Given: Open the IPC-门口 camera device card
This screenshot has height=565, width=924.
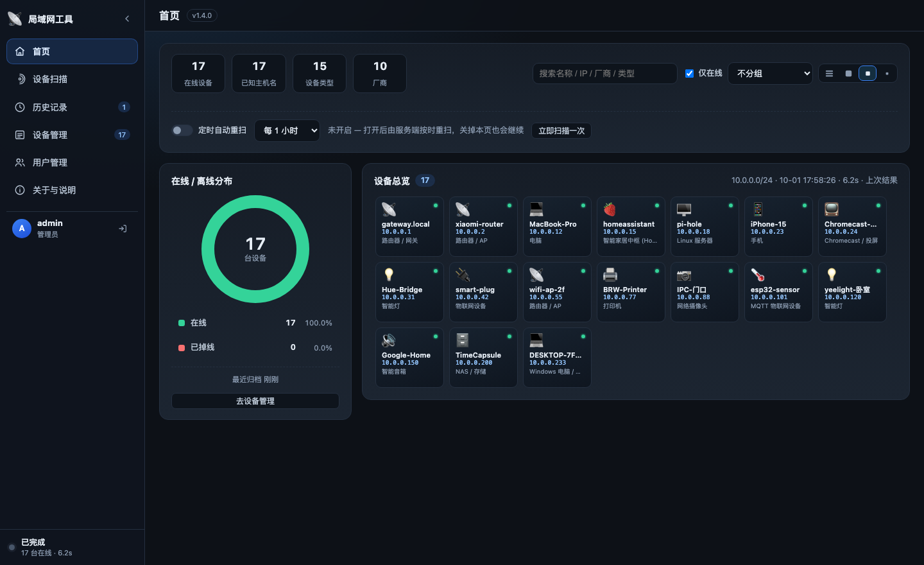Looking at the screenshot, I should coord(705,292).
